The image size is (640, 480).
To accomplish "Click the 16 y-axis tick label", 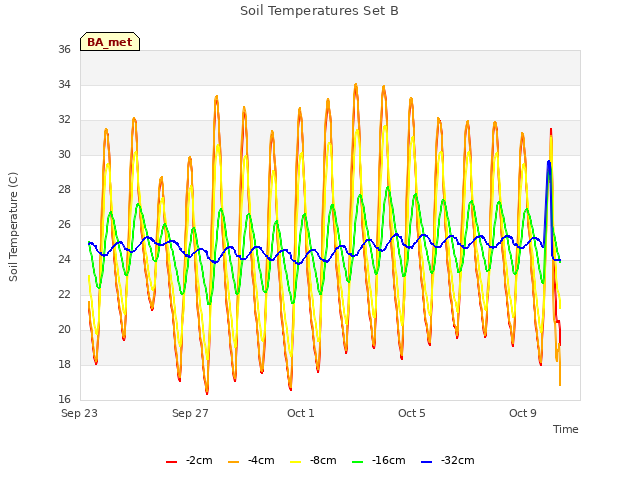I will click(x=64, y=399).
